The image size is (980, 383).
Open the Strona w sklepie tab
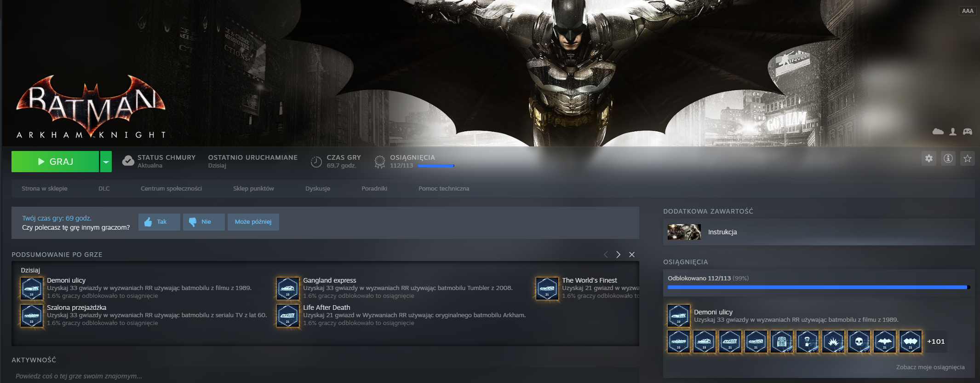coord(45,189)
